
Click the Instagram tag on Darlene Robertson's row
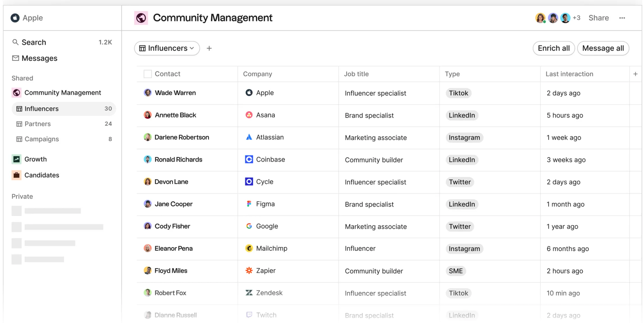pyautogui.click(x=464, y=138)
